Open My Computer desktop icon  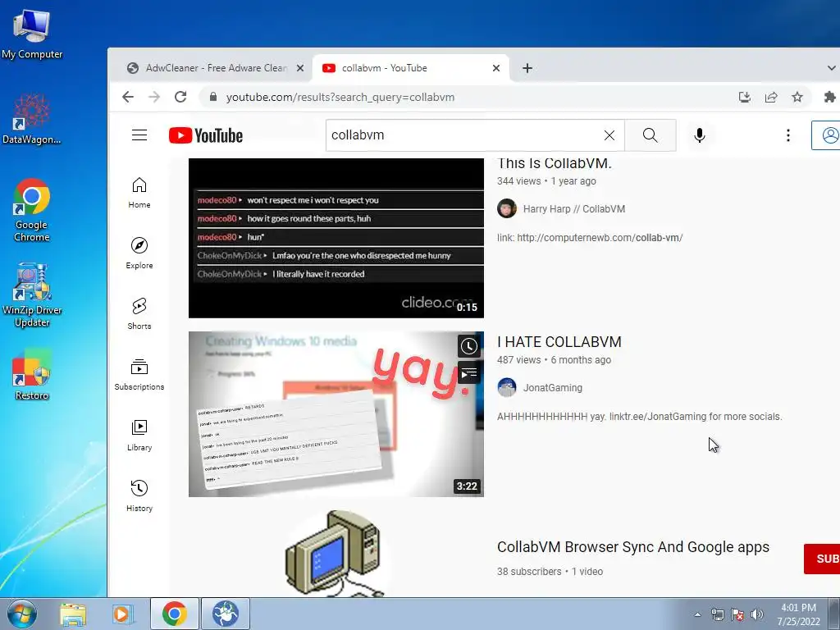tap(32, 34)
